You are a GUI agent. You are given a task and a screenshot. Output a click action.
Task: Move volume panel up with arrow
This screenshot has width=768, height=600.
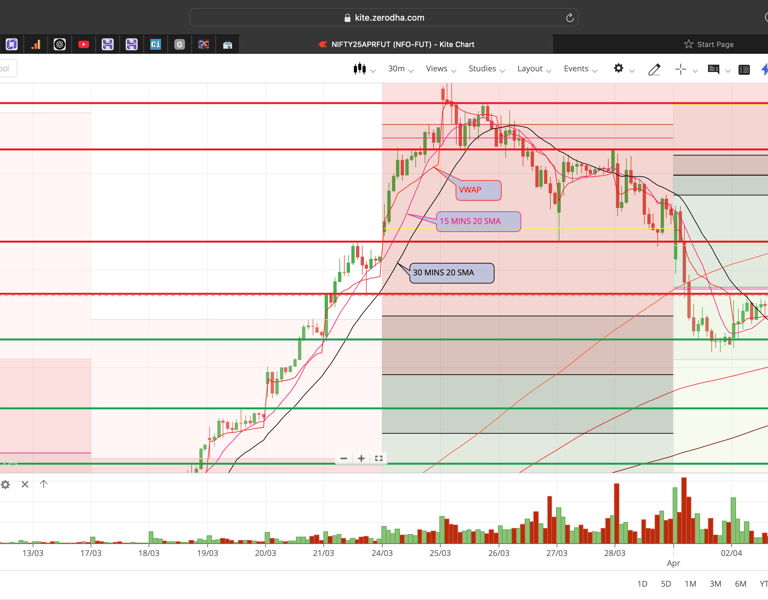point(44,484)
